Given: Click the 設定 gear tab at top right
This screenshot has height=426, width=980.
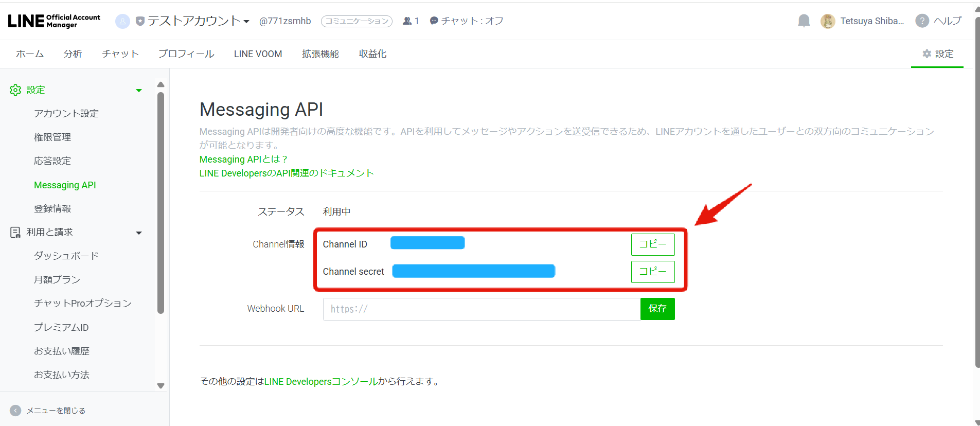Looking at the screenshot, I should [x=937, y=54].
